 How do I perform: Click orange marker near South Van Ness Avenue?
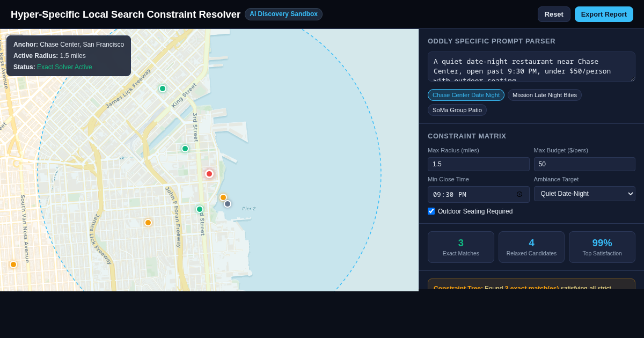(13, 264)
